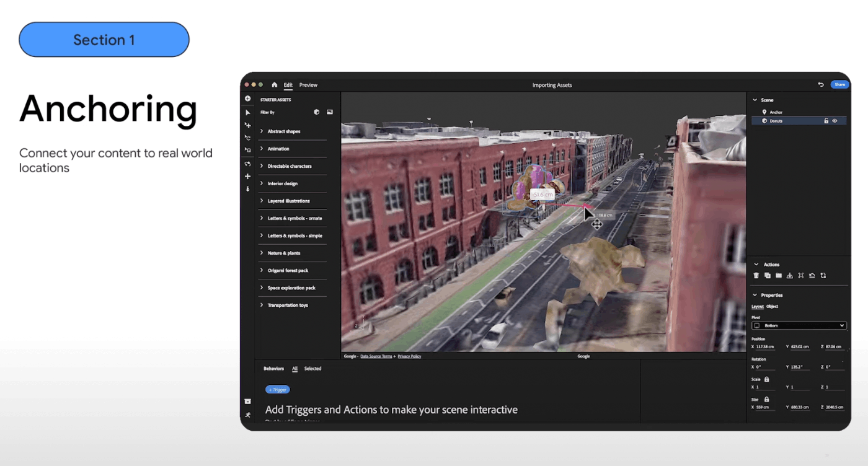This screenshot has height=466, width=868.
Task: Lock the Donuts object
Action: (826, 121)
